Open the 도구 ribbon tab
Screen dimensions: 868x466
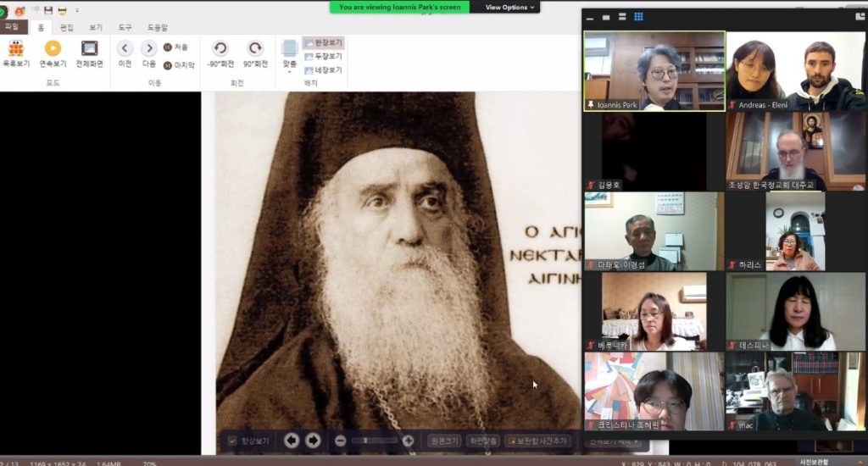pos(125,27)
